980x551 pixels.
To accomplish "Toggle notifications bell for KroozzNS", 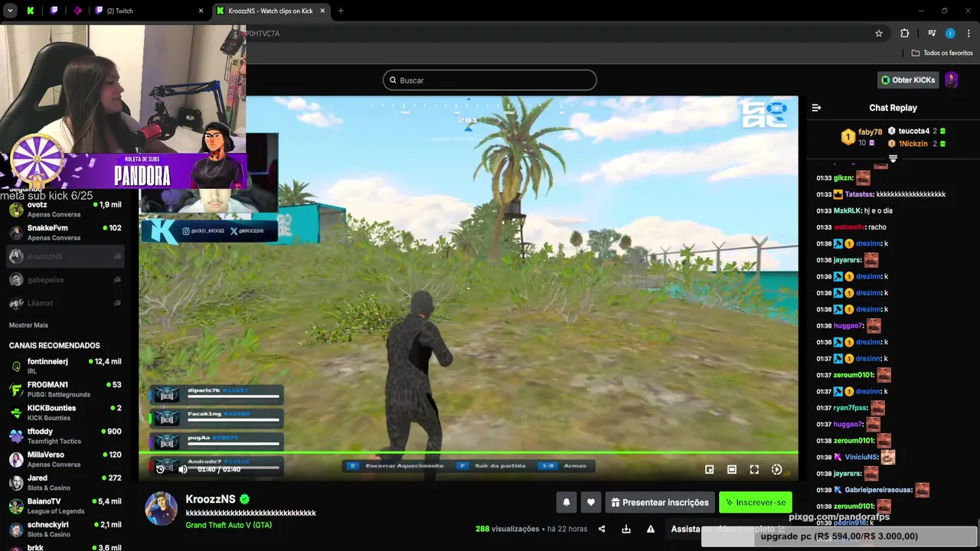I will coord(567,502).
